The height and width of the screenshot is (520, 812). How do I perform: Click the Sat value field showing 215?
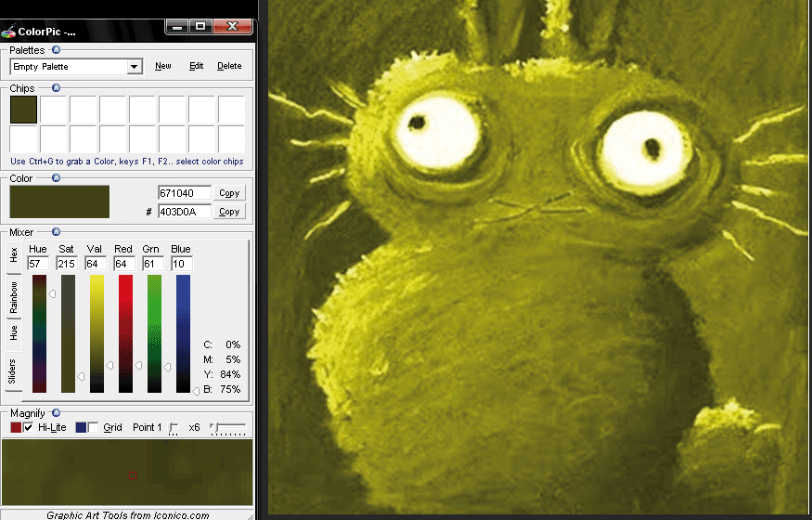pyautogui.click(x=67, y=264)
